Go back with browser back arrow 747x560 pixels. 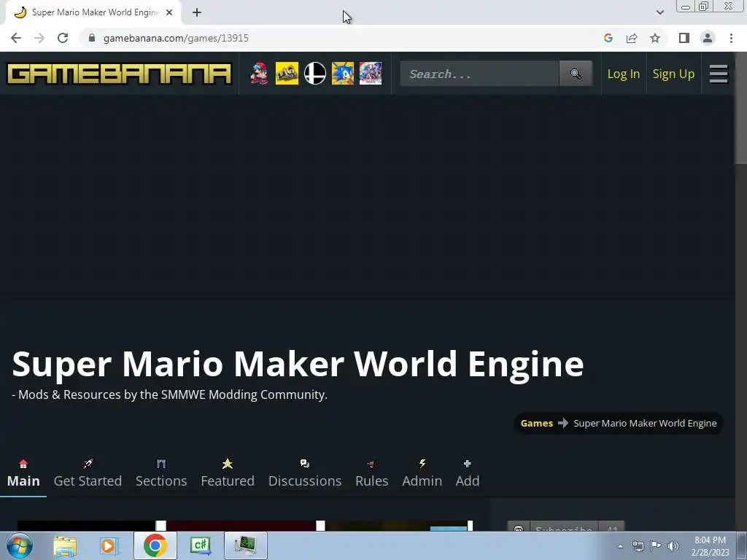[16, 38]
